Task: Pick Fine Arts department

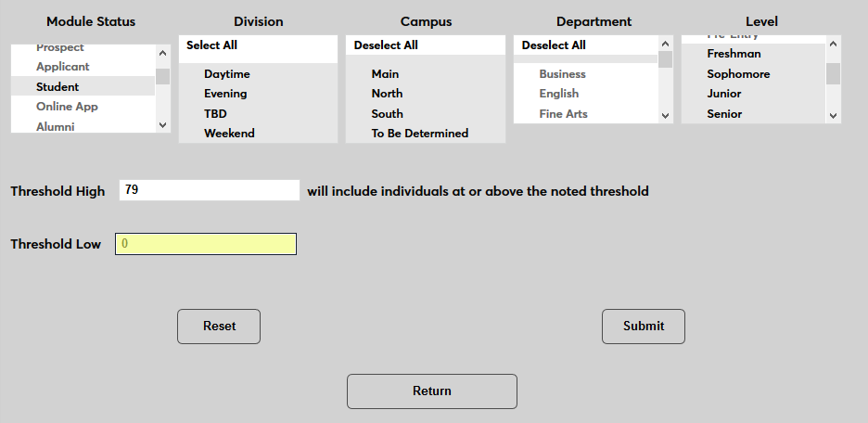Action: point(563,114)
